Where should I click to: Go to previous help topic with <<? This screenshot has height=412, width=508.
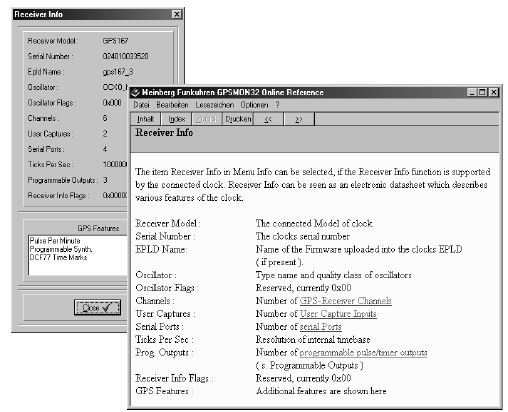point(269,119)
